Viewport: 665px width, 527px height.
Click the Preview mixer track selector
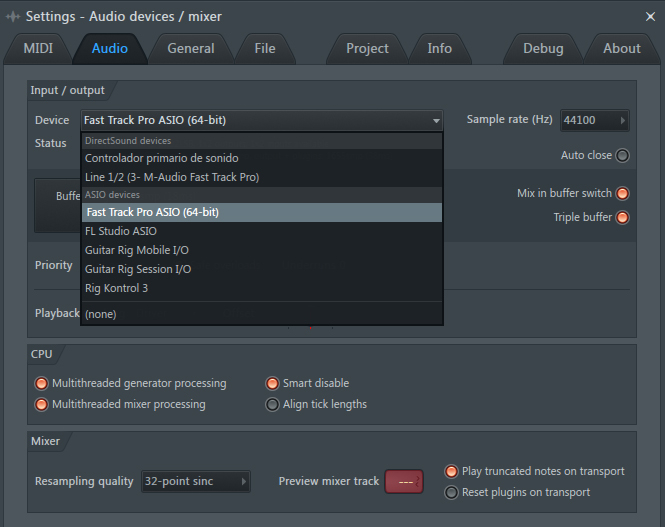pos(404,482)
